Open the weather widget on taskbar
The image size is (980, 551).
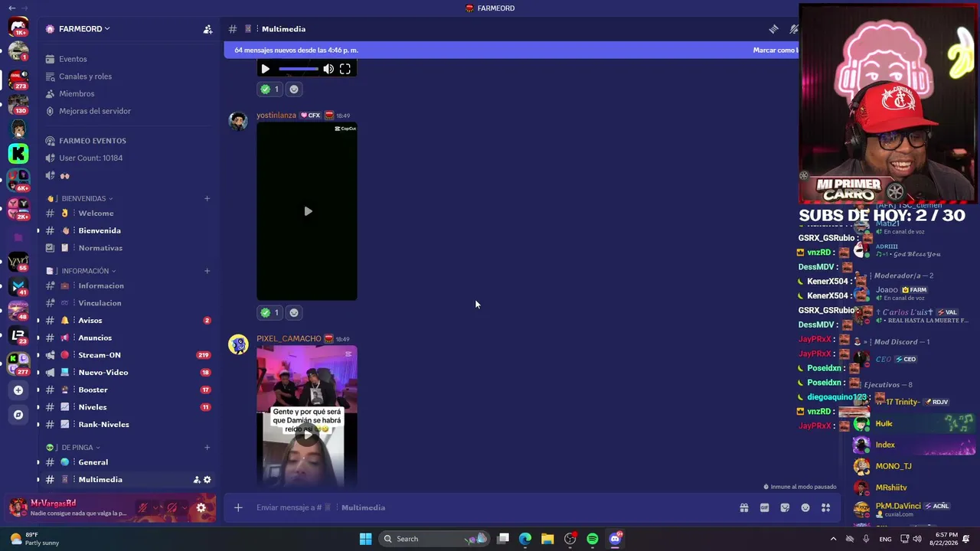[34, 539]
